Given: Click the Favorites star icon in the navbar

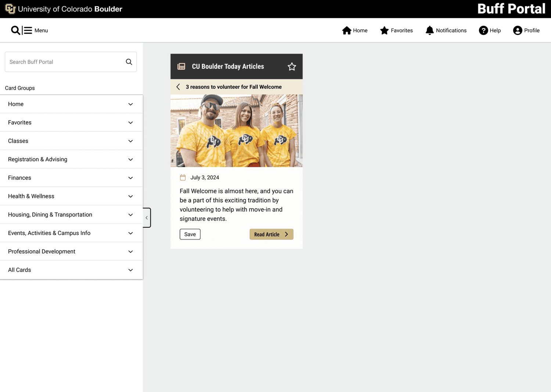Looking at the screenshot, I should pos(384,30).
